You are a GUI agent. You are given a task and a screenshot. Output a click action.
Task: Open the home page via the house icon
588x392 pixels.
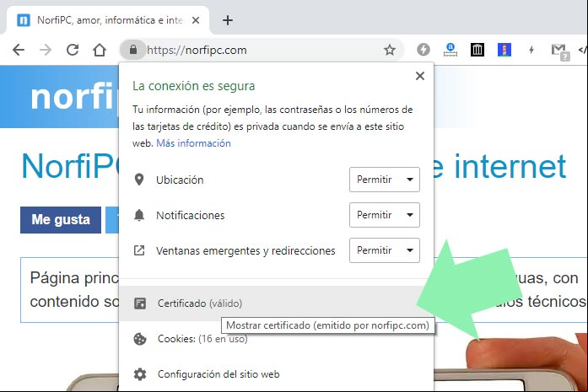point(100,50)
